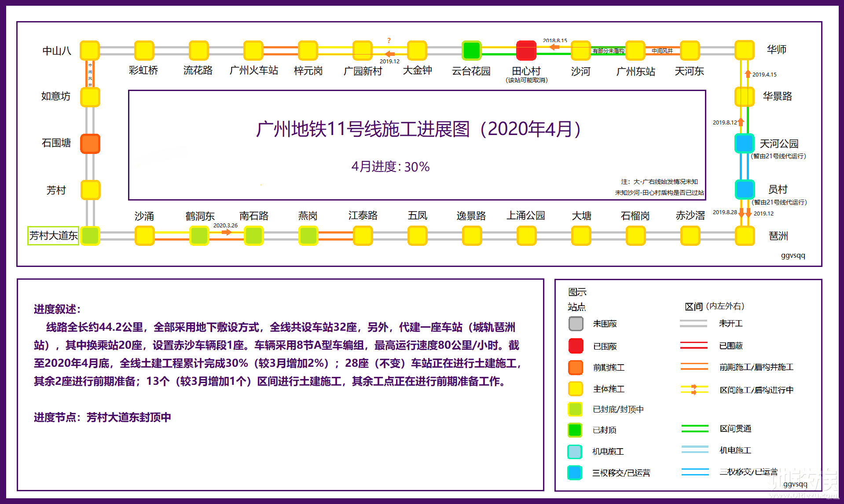The height and width of the screenshot is (504, 844).
Task: Select the 鹤洞东 station square
Action: click(199, 236)
